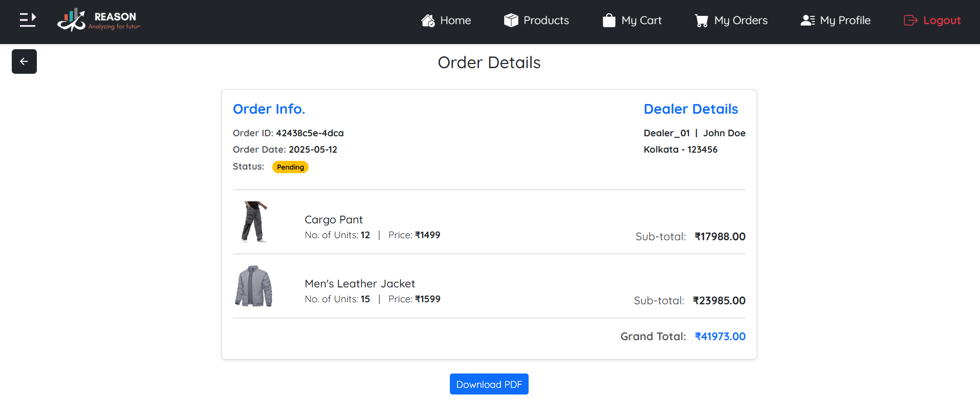
Task: Log out using Logout link
Action: 942,20
